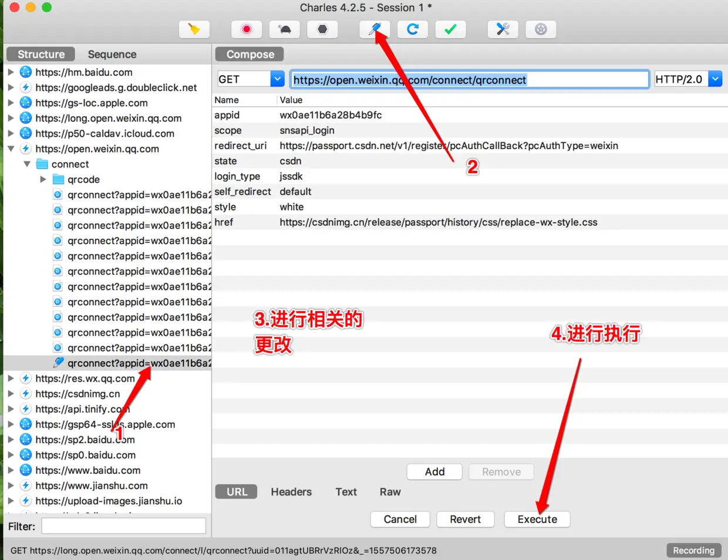Select the login_type value jssdk
The width and height of the screenshot is (728, 560).
291,176
